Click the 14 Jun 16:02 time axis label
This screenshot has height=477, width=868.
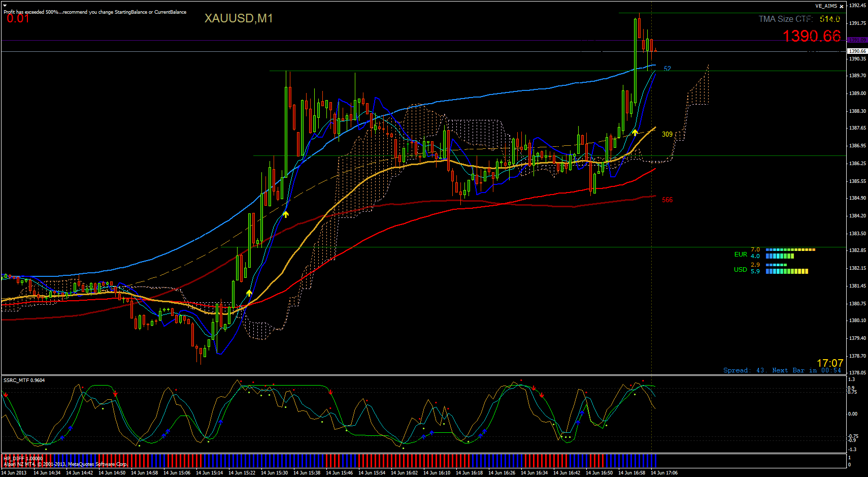[404, 473]
